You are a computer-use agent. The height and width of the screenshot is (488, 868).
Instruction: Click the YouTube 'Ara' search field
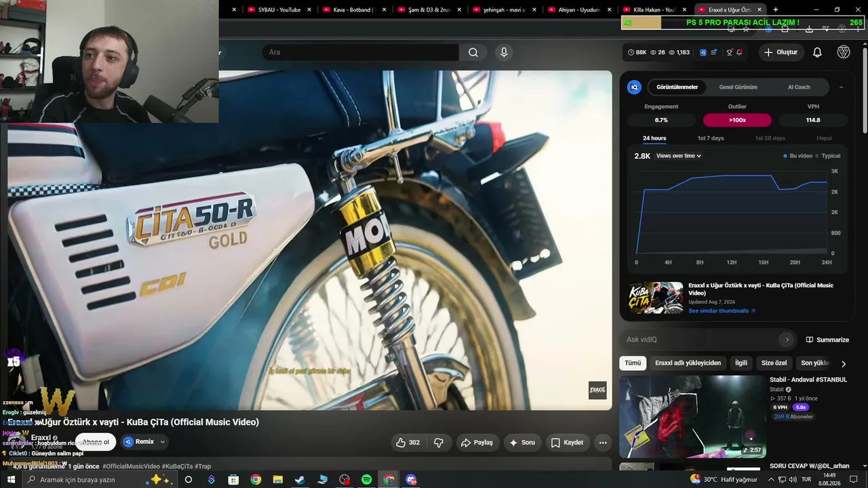[360, 52]
